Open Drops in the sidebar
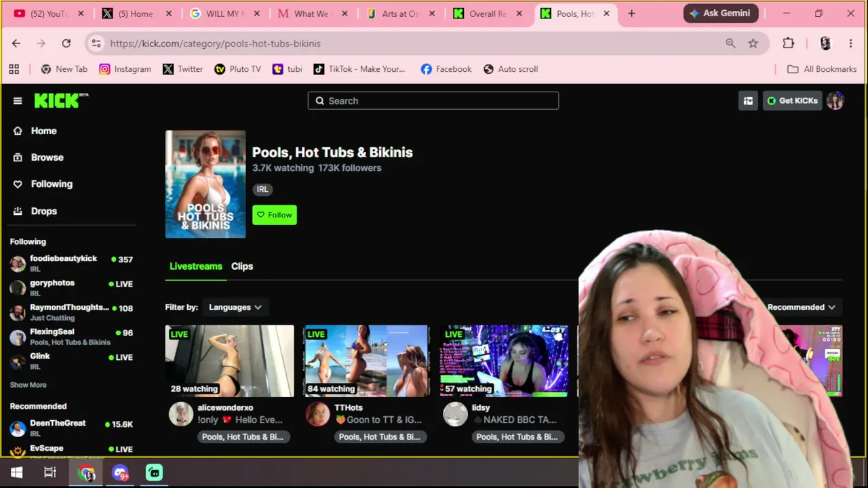 click(43, 211)
